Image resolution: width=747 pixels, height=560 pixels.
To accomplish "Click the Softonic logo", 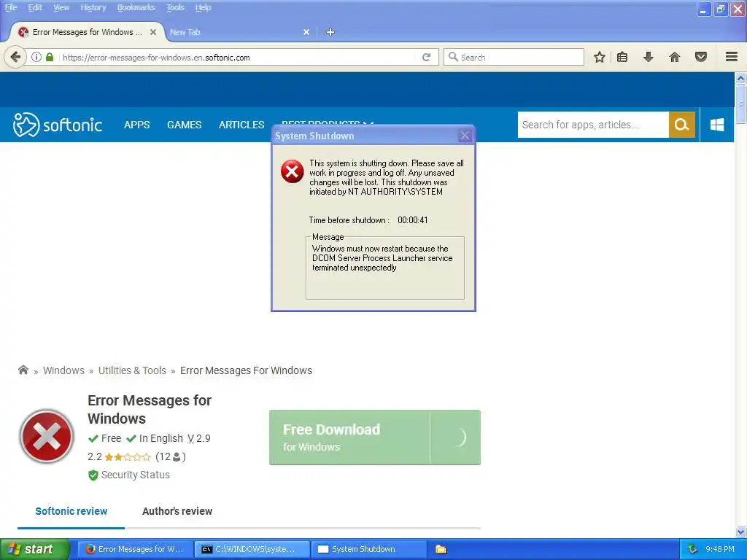I will 57,125.
